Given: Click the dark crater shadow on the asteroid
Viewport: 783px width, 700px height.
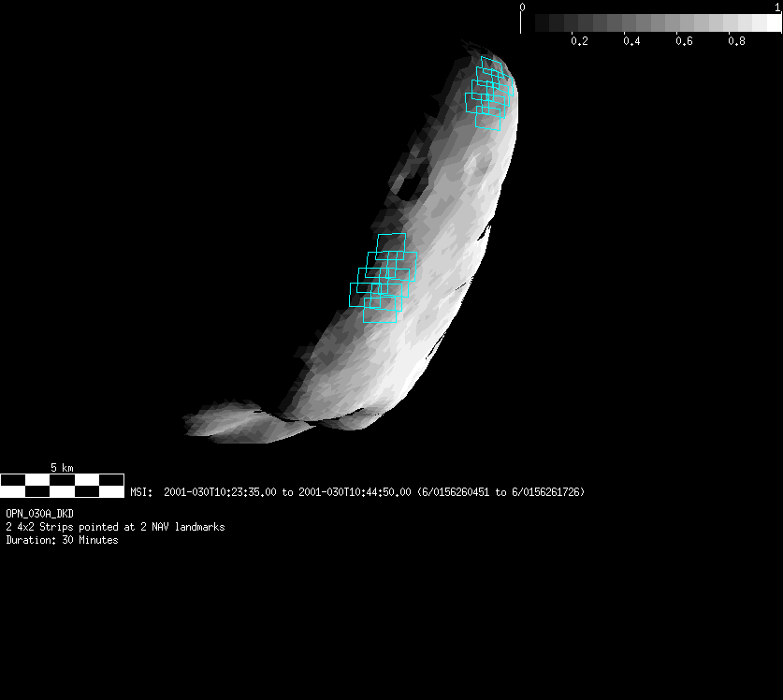Looking at the screenshot, I should pyautogui.click(x=409, y=186).
